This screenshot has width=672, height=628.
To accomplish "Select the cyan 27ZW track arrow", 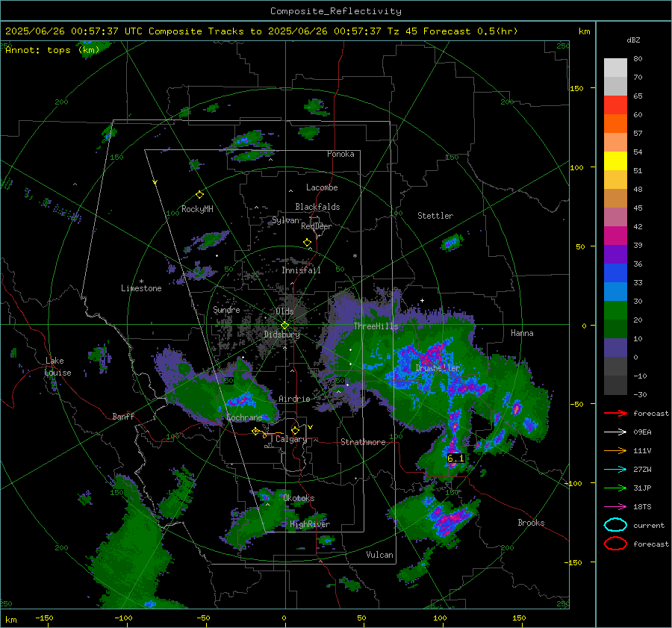I will click(615, 470).
